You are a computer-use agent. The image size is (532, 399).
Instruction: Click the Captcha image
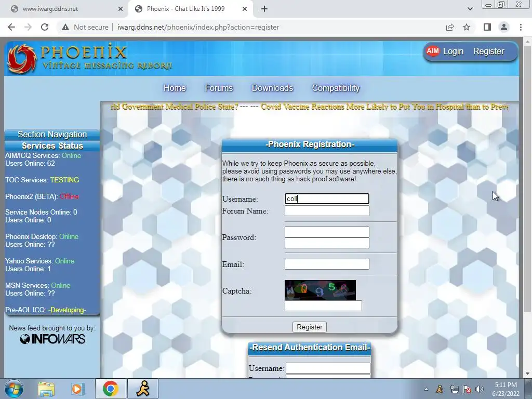(x=320, y=290)
